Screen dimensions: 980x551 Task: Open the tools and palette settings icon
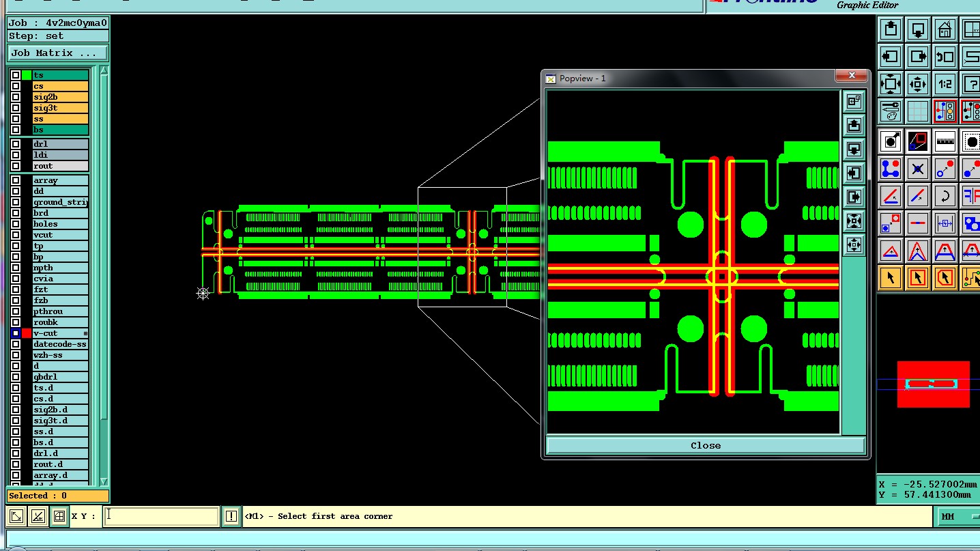(891, 111)
